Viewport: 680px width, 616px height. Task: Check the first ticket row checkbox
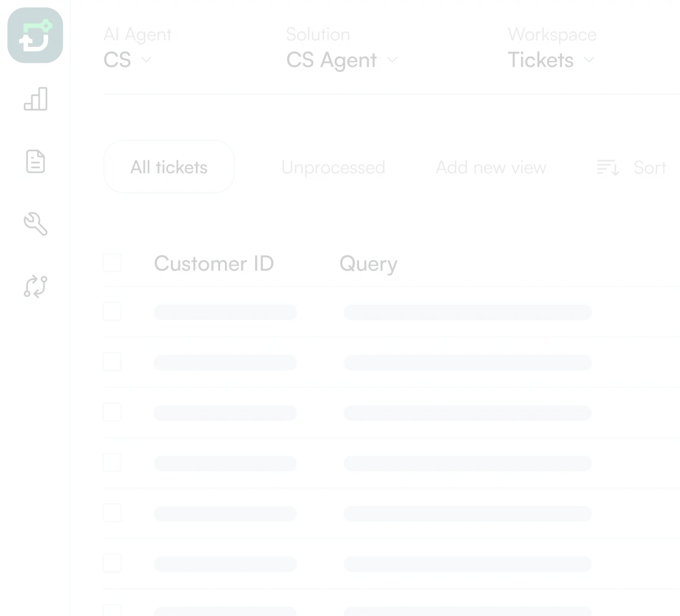tap(112, 312)
